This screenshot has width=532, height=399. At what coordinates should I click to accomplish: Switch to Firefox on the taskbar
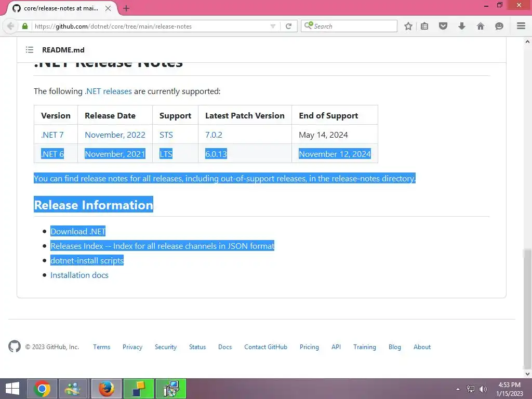click(x=106, y=389)
